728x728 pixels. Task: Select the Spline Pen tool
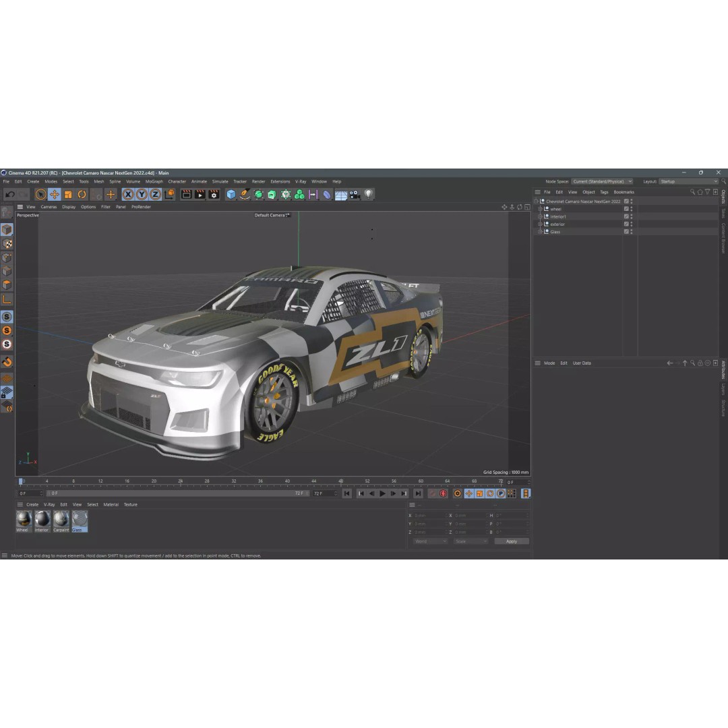[x=245, y=195]
